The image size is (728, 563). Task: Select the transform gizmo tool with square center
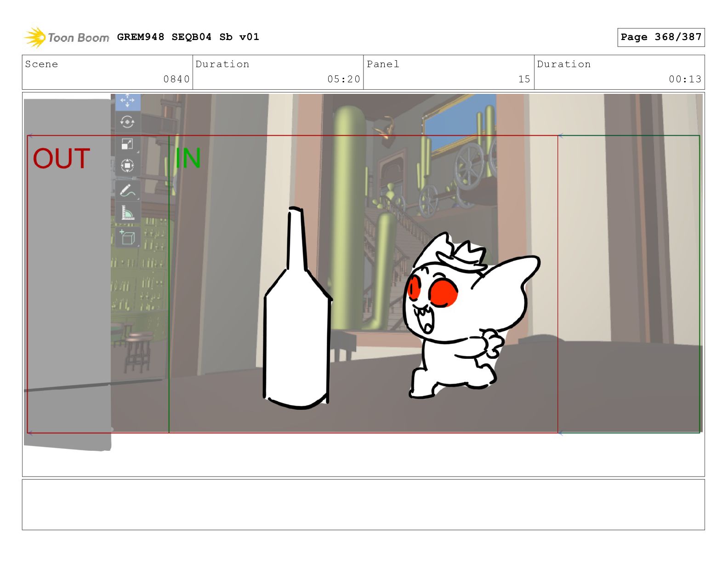pyautogui.click(x=127, y=165)
